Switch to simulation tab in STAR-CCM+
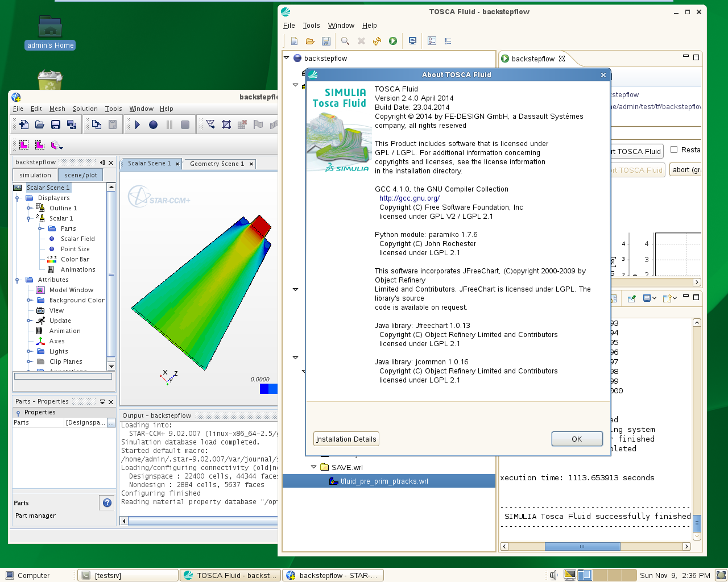The width and height of the screenshot is (728, 582). (35, 175)
